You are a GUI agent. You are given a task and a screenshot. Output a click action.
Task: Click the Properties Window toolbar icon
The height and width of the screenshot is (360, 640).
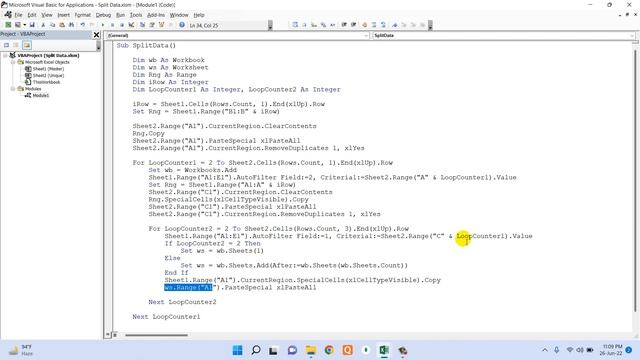coord(152,25)
